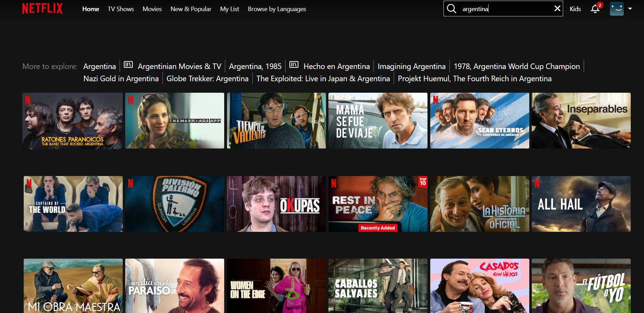Viewport: 644px width, 313px height.
Task: Select the Imagining Argentina suggestion
Action: pos(411,66)
